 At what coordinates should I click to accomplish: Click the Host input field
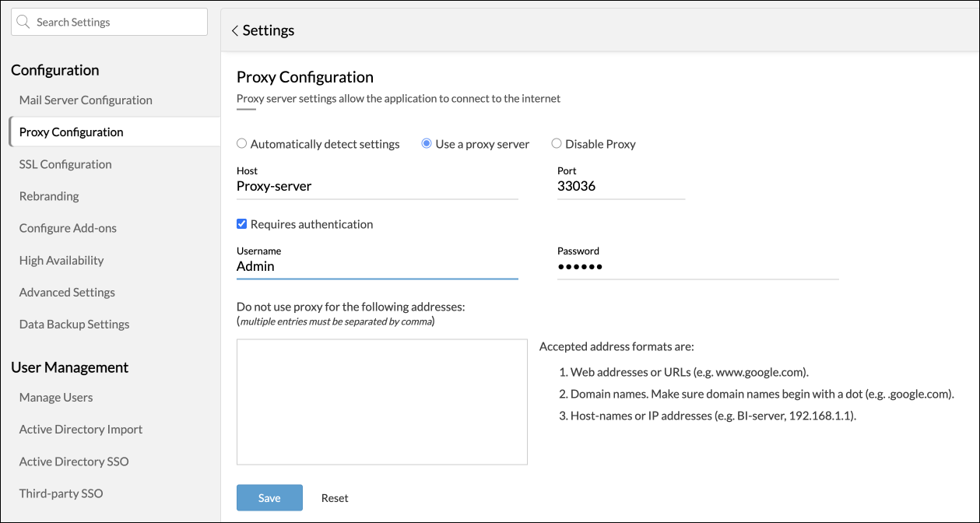pyautogui.click(x=377, y=187)
